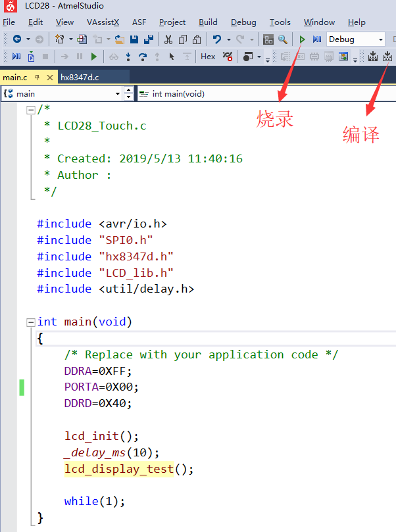Click the Copy icon
Viewport: 396px width, 532px height.
coord(183,39)
